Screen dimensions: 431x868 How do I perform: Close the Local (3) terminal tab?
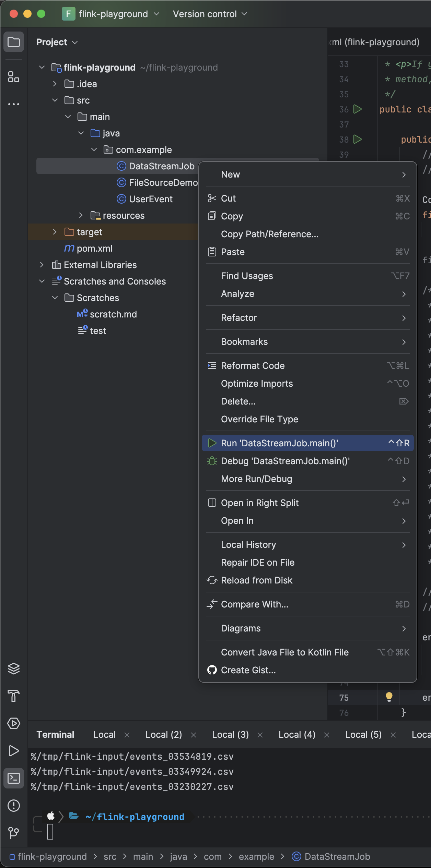(x=260, y=735)
